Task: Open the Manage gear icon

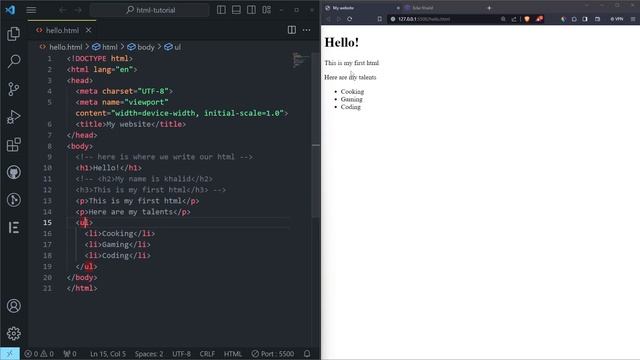Action: click(x=13, y=333)
